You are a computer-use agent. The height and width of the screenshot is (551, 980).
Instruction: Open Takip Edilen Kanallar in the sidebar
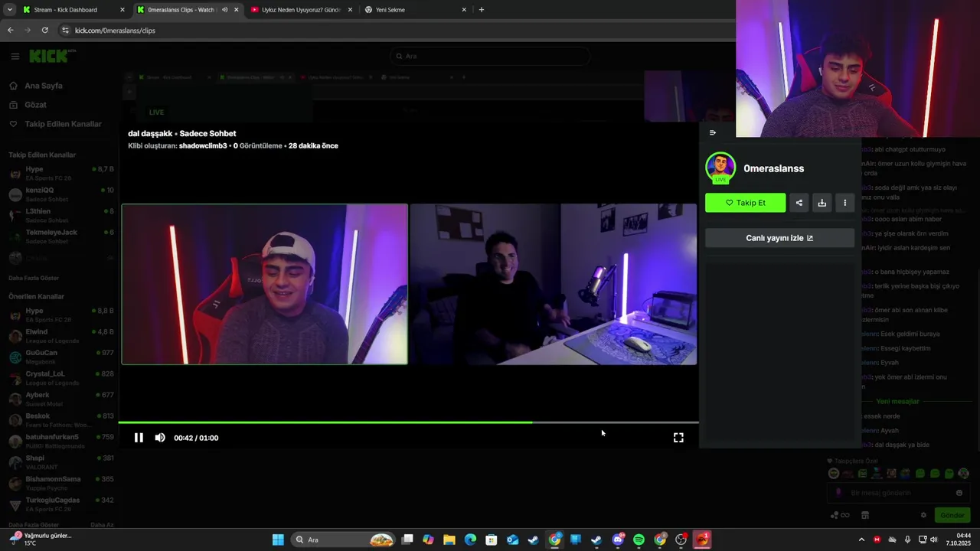click(63, 124)
